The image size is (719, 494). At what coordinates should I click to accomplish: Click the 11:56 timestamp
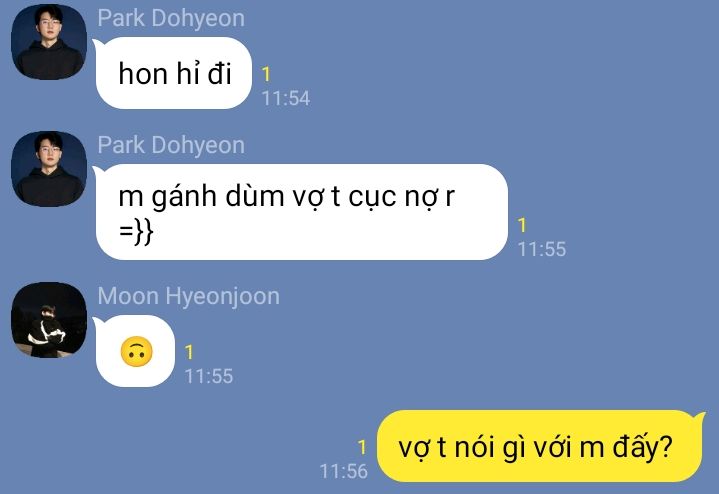pos(343,471)
